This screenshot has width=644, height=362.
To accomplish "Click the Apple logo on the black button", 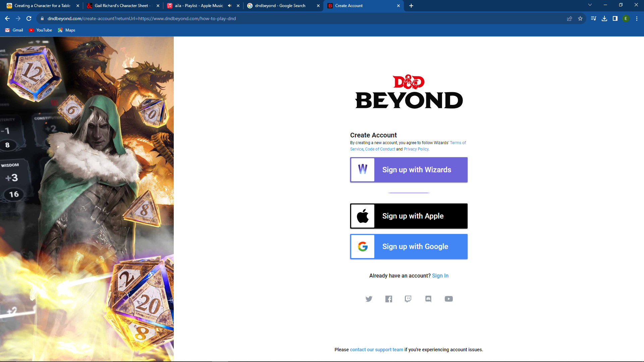I will [x=363, y=216].
